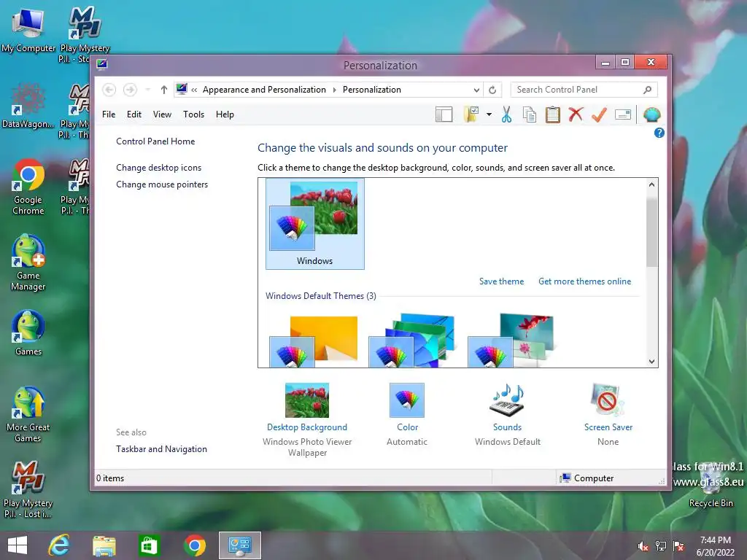Click the orange checkmark Properties icon
Image resolution: width=747 pixels, height=560 pixels.
(600, 114)
